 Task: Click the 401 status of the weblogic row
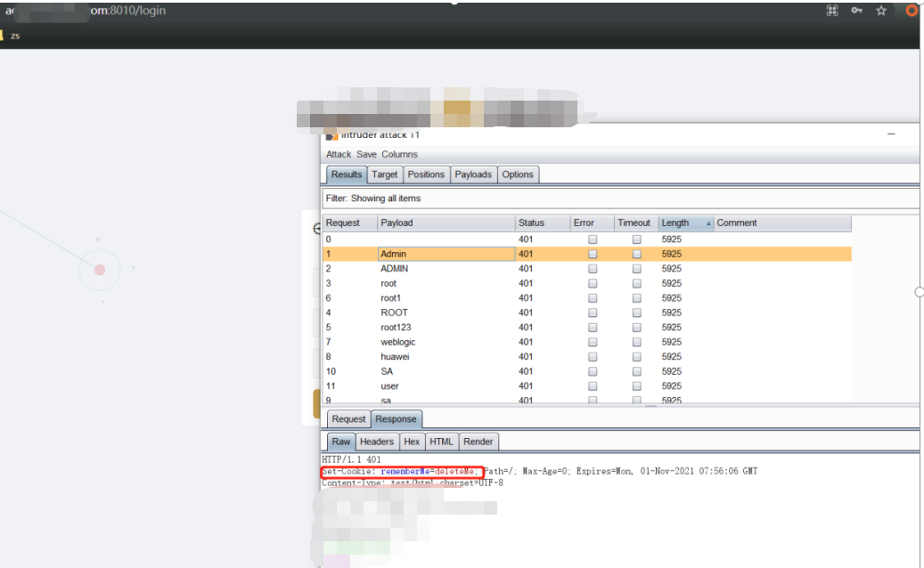tap(526, 343)
